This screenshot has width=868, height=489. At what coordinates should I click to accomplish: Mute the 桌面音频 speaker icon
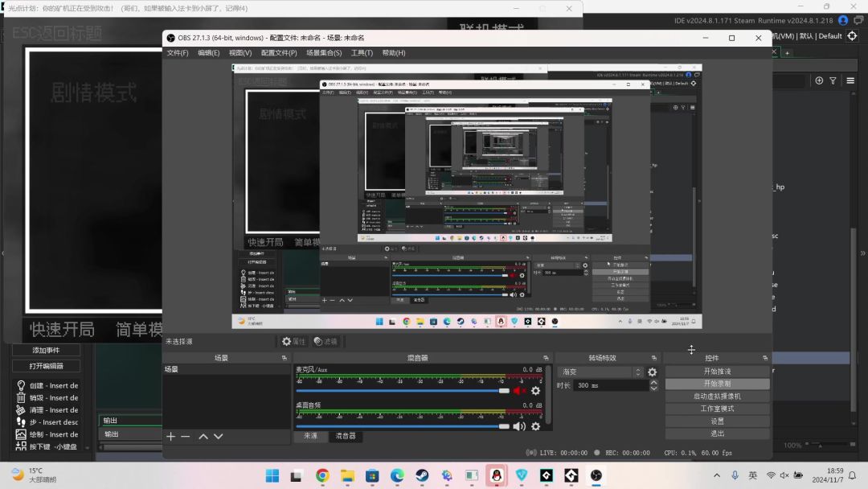[519, 426]
